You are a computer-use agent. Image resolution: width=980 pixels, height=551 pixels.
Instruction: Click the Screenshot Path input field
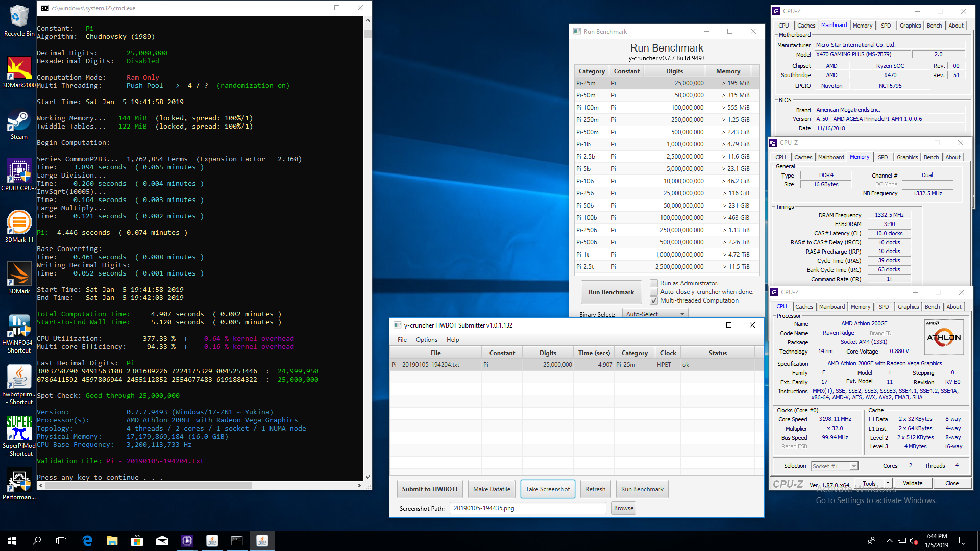[x=528, y=508]
